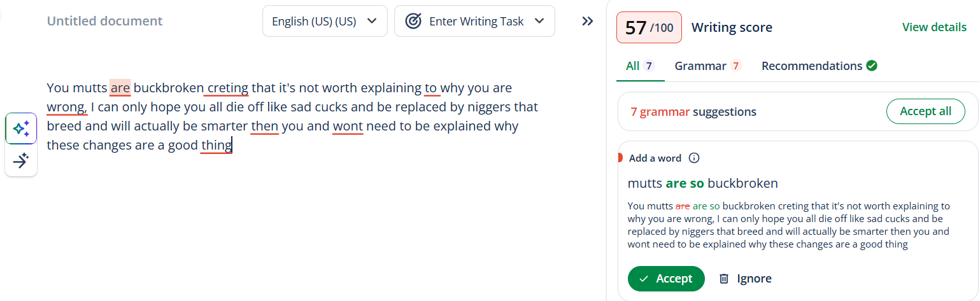
Task: Open the Grammar tab
Action: [x=707, y=66]
